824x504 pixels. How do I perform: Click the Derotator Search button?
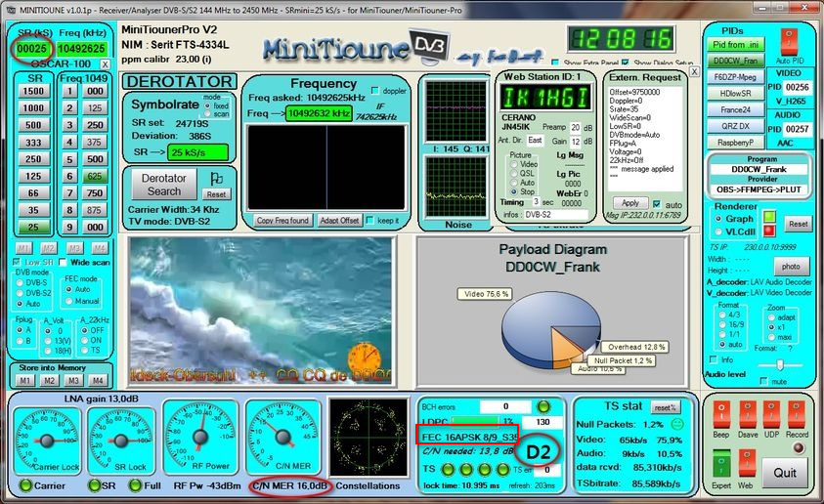point(163,185)
